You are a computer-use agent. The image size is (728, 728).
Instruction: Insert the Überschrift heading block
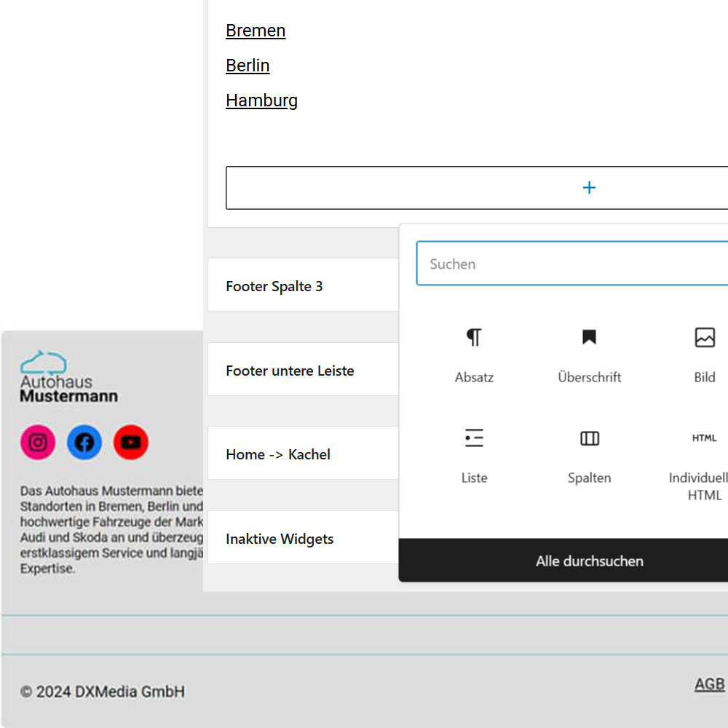pos(589,355)
